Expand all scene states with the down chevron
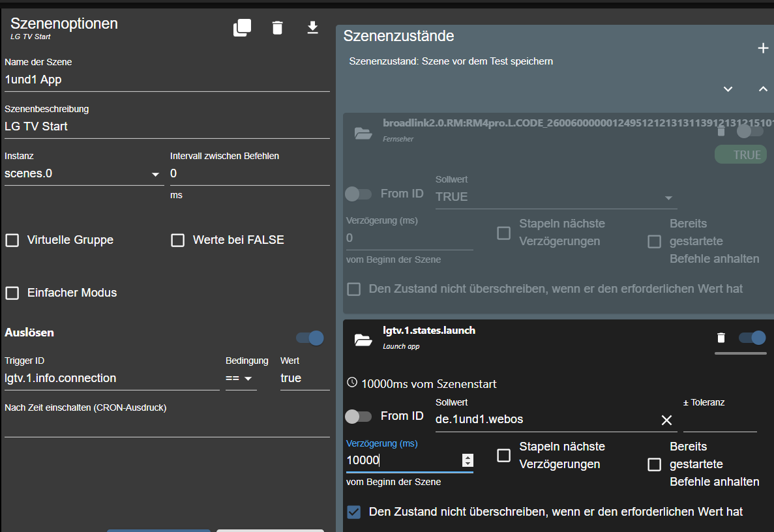This screenshot has height=532, width=774. (728, 89)
